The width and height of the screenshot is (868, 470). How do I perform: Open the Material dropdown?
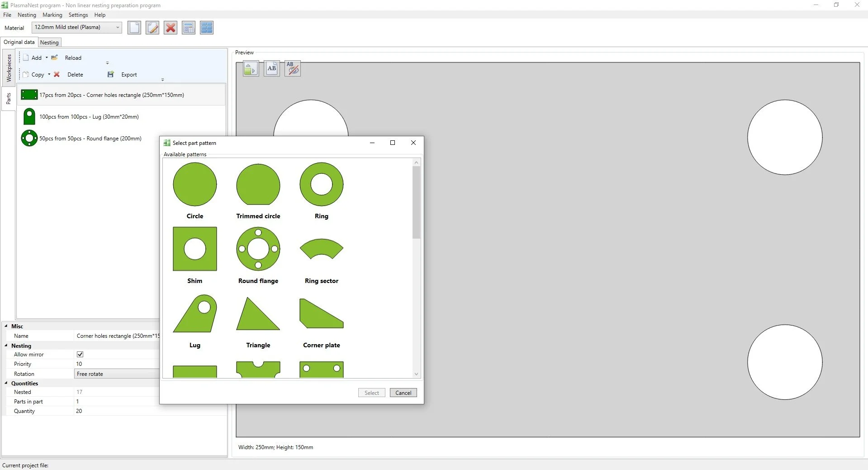[x=77, y=27]
